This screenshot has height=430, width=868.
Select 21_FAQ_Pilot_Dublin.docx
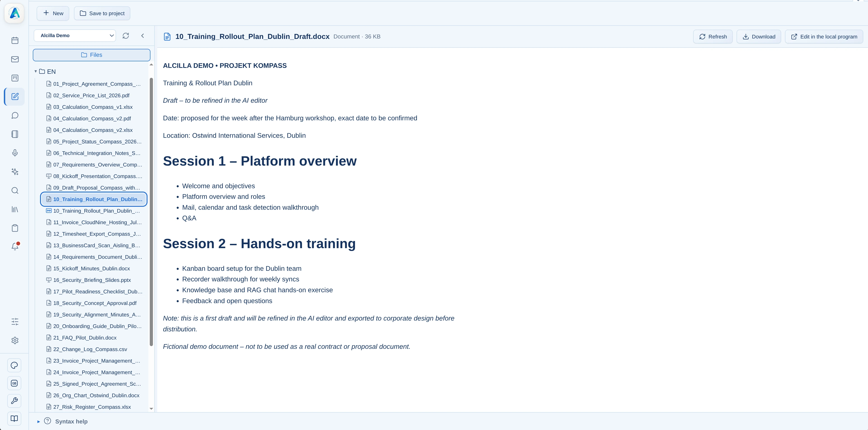(94, 338)
